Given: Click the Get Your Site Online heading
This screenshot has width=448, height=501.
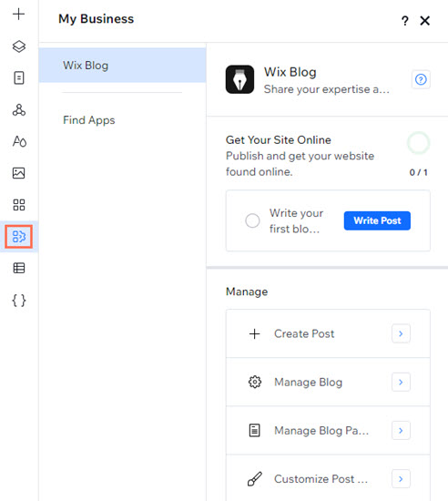Looking at the screenshot, I should [x=278, y=139].
